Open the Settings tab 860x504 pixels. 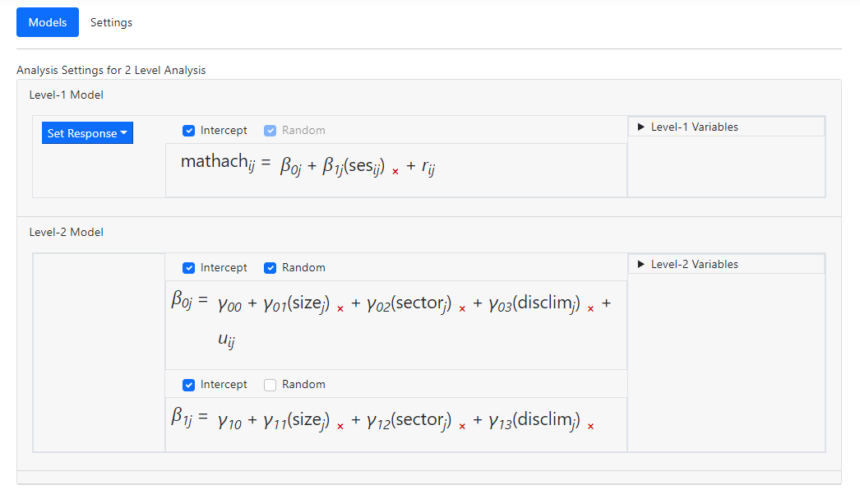[x=111, y=22]
